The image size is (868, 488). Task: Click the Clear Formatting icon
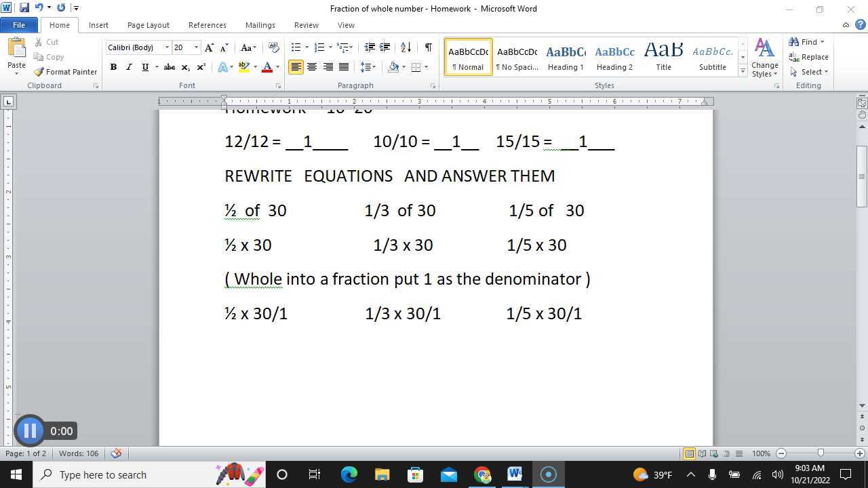click(273, 47)
